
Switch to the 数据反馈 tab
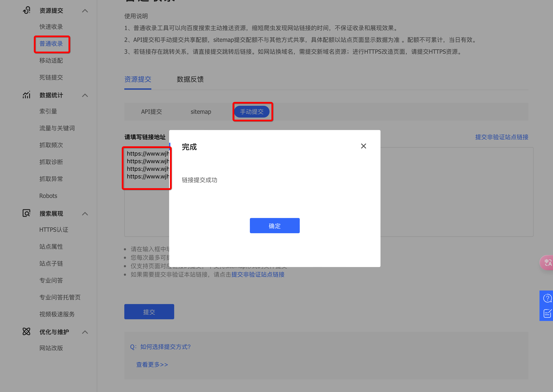[x=190, y=79]
